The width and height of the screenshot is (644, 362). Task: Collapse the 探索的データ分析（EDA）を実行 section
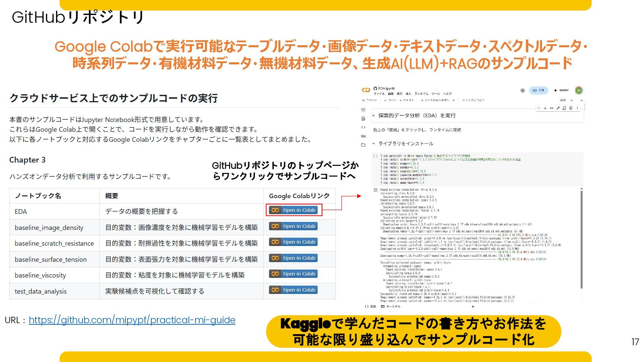tap(373, 116)
